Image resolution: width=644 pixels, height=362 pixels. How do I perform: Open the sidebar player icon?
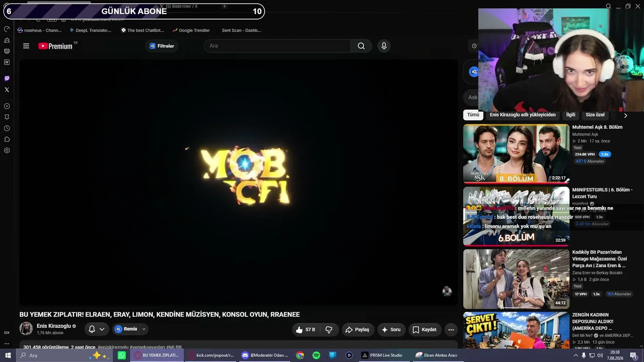pyautogui.click(x=7, y=106)
